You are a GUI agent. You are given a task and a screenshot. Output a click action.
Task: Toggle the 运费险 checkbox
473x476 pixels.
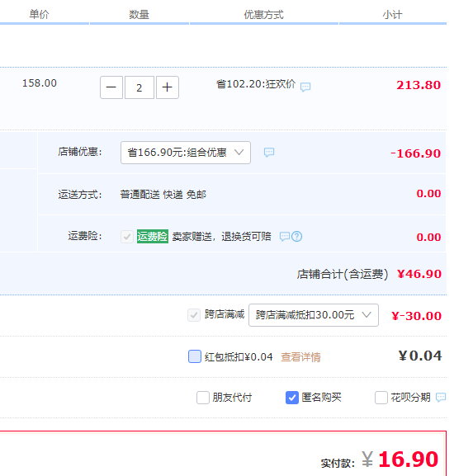tap(127, 237)
